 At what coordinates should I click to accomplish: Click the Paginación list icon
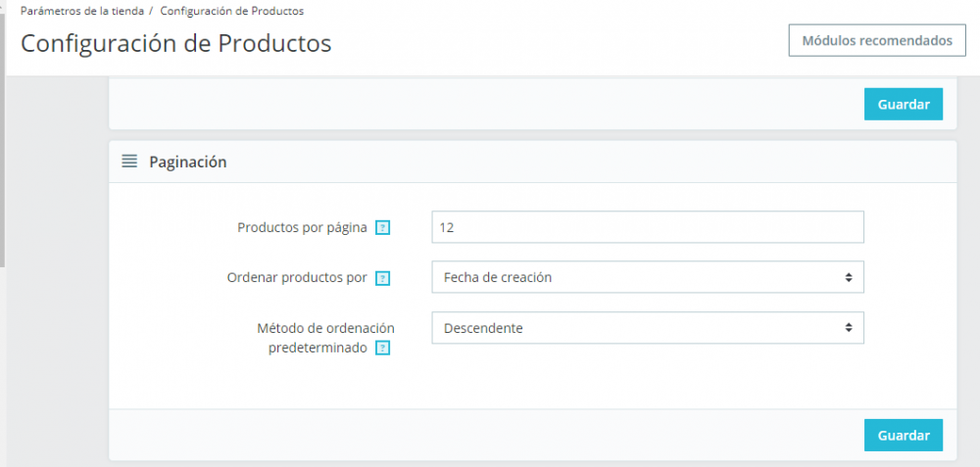pyautogui.click(x=129, y=162)
